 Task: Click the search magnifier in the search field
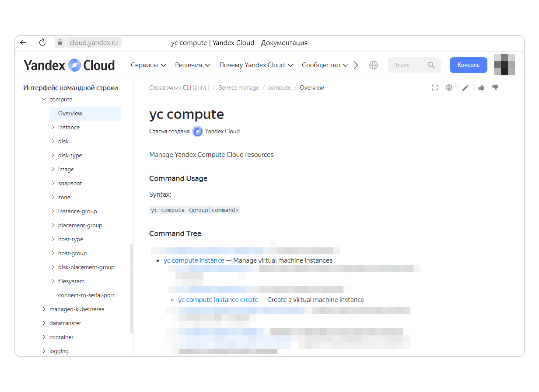431,65
